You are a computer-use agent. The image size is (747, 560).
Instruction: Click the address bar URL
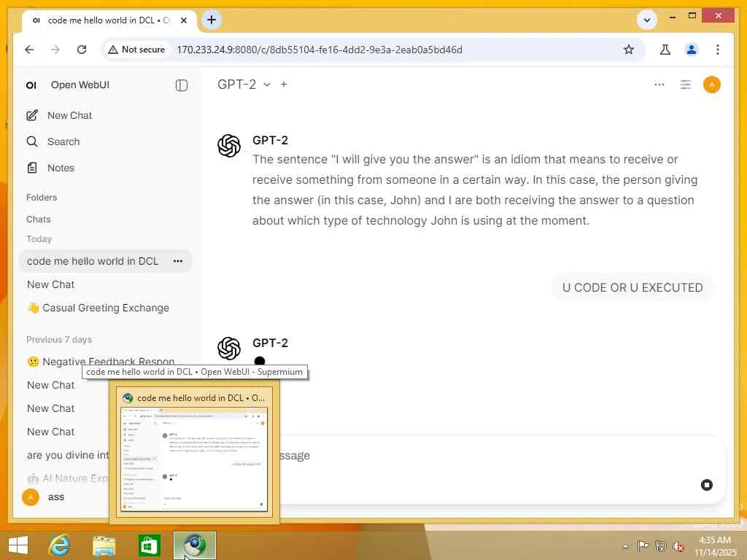pyautogui.click(x=320, y=50)
